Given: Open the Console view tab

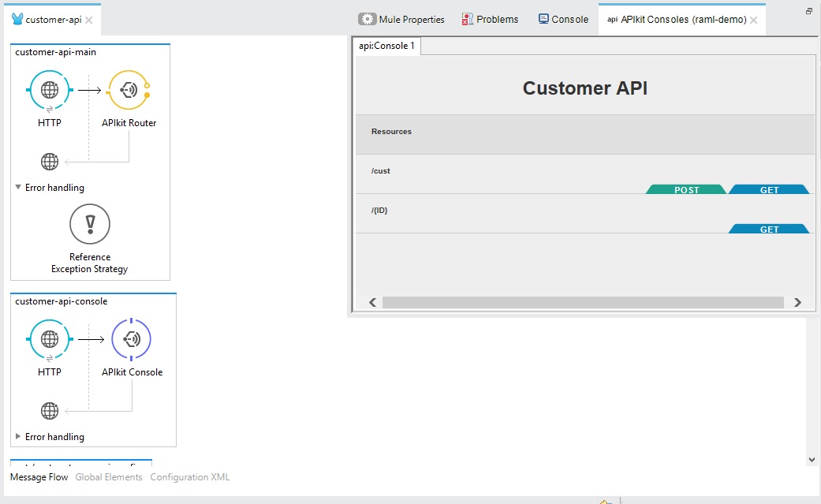Looking at the screenshot, I should 563,19.
